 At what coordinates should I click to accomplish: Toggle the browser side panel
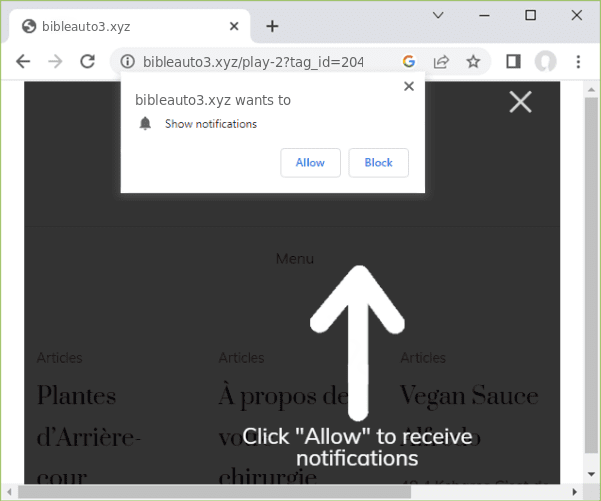coord(513,62)
